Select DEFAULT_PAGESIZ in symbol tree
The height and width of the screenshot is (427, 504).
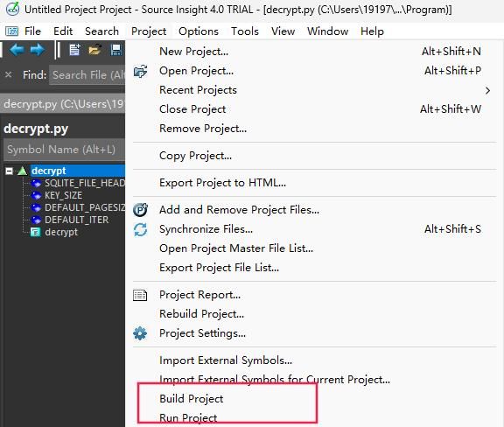point(85,207)
